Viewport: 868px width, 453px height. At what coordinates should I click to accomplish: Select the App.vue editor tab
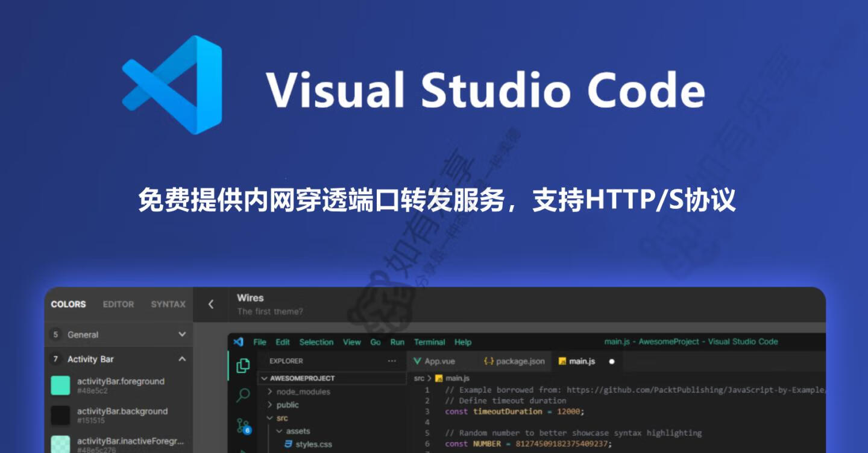tap(441, 361)
